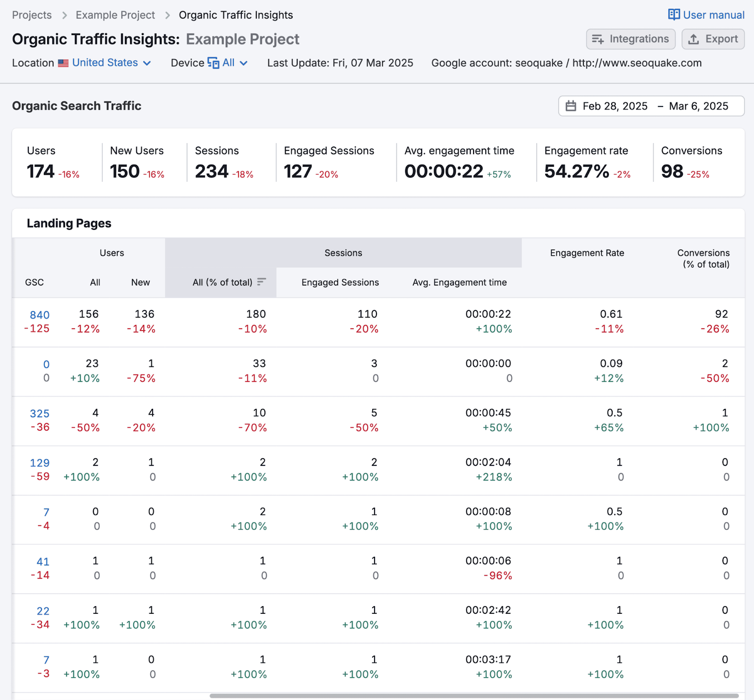Navigate to Example Project breadcrumb
This screenshot has height=700, width=754.
(x=115, y=15)
